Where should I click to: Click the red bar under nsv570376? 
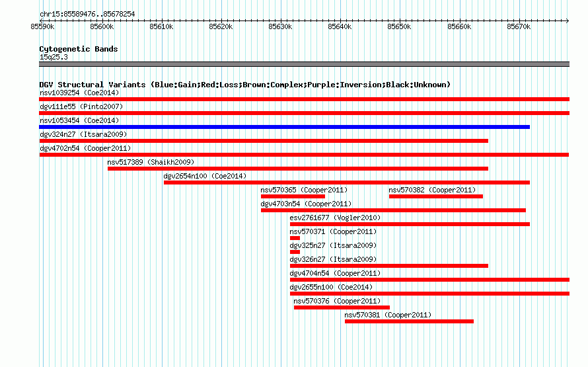tap(342, 307)
